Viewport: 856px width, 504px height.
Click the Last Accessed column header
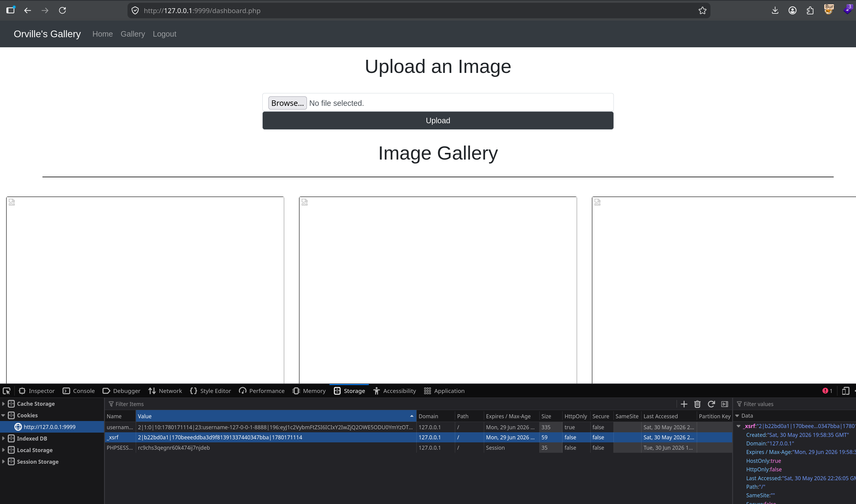pos(669,416)
